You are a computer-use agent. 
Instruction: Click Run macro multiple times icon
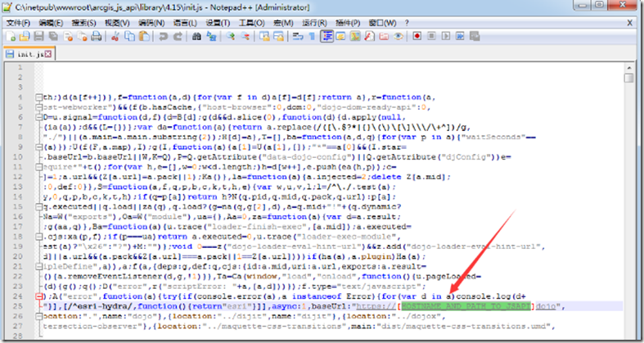[x=461, y=36]
